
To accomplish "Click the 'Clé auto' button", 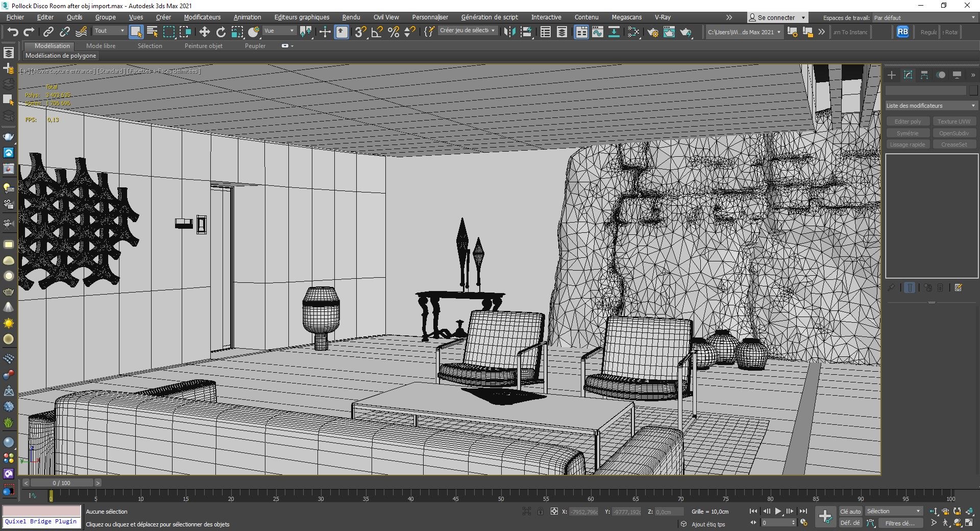I will pyautogui.click(x=850, y=511).
